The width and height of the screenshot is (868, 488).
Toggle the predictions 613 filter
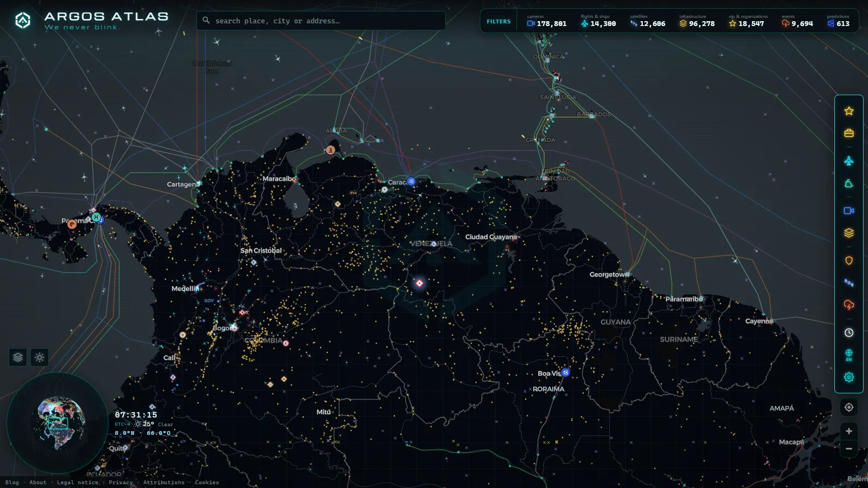pyautogui.click(x=838, y=21)
